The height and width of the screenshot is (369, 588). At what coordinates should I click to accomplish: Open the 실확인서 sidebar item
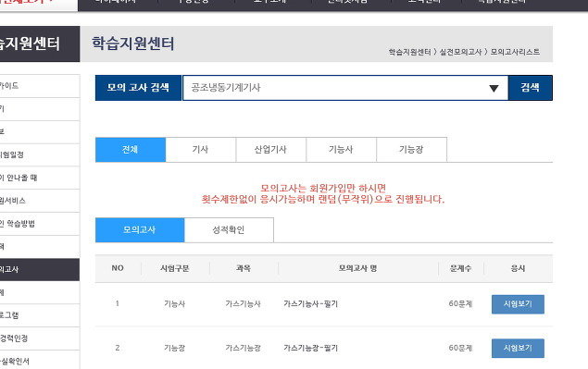pos(40,361)
